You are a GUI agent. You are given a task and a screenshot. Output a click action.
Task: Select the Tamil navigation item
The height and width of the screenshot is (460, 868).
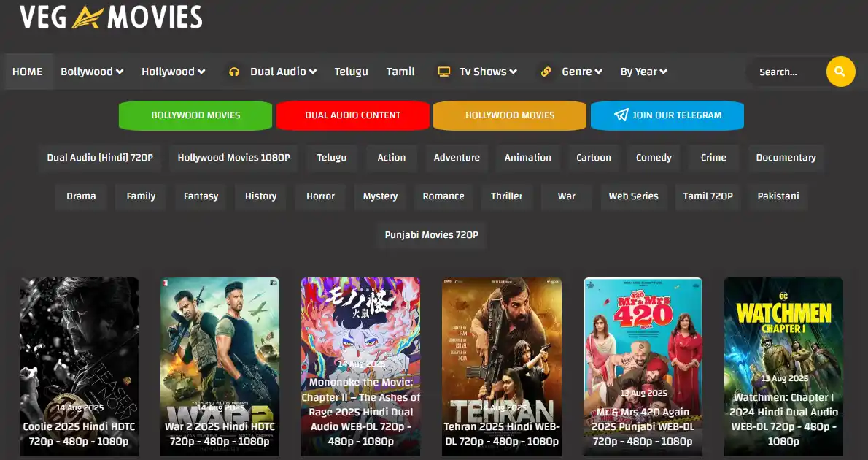(x=400, y=72)
